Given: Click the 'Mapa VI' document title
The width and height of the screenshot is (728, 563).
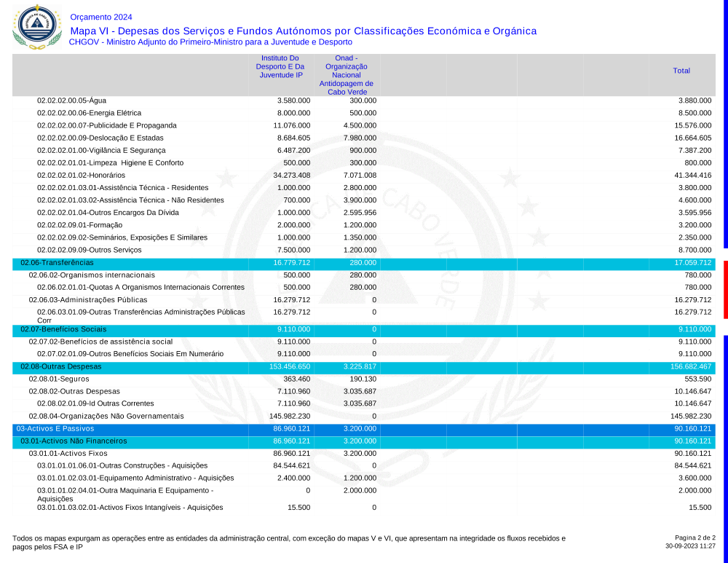Looking at the screenshot, I should [303, 31].
